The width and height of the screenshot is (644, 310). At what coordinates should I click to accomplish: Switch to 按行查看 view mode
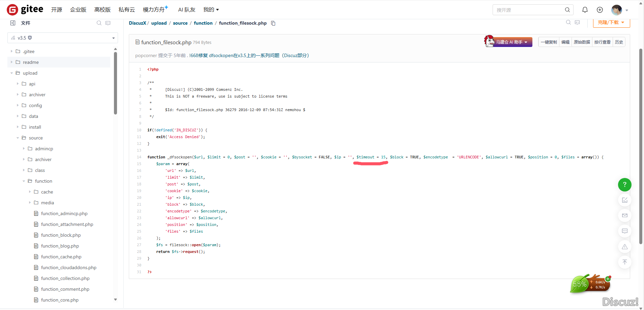pos(602,42)
